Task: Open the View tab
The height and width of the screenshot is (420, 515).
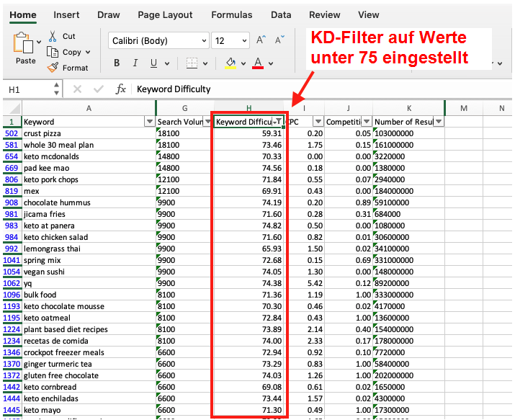Action: [369, 15]
